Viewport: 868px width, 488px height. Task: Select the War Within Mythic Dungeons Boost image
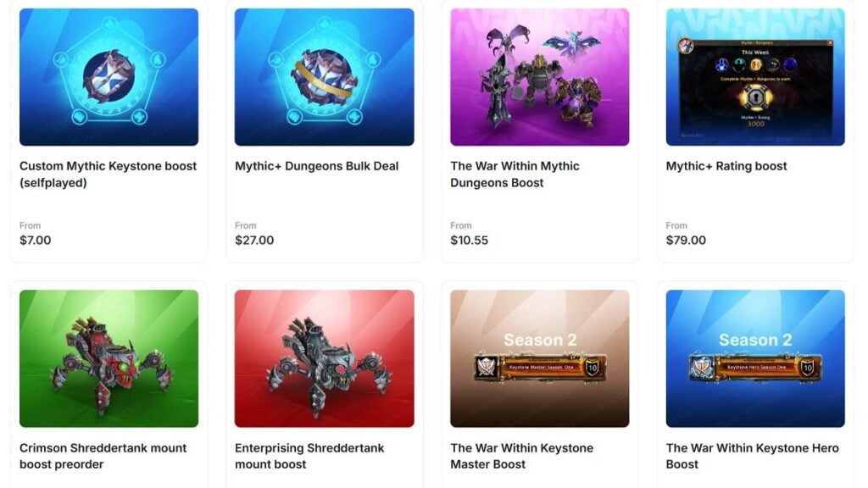click(540, 77)
